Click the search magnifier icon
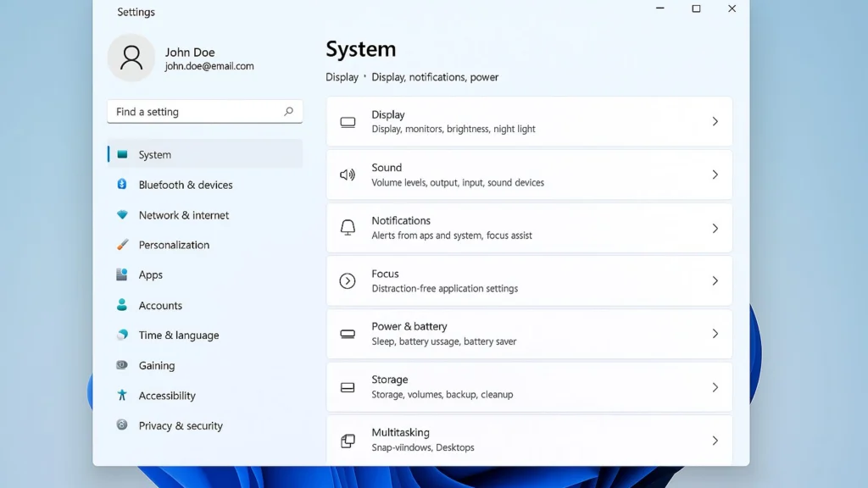The image size is (868, 488). click(x=288, y=111)
